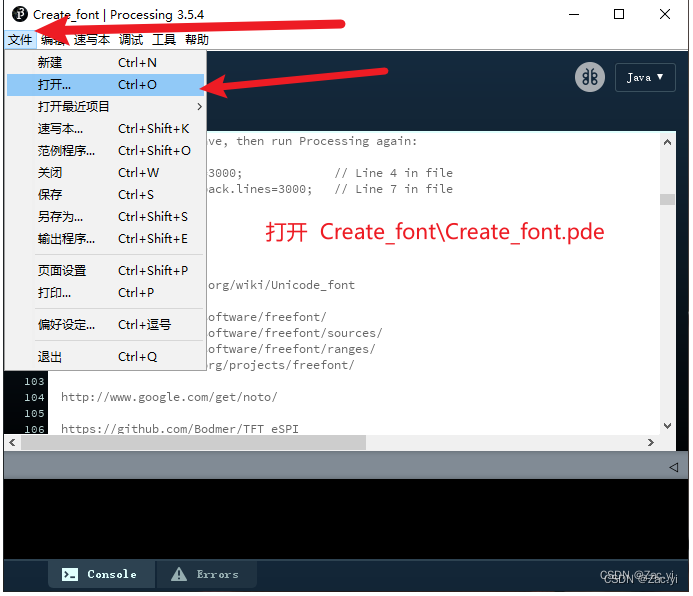This screenshot has height=596, width=693.
Task: Choose 另存为... save-as entry
Action: [x=105, y=217]
